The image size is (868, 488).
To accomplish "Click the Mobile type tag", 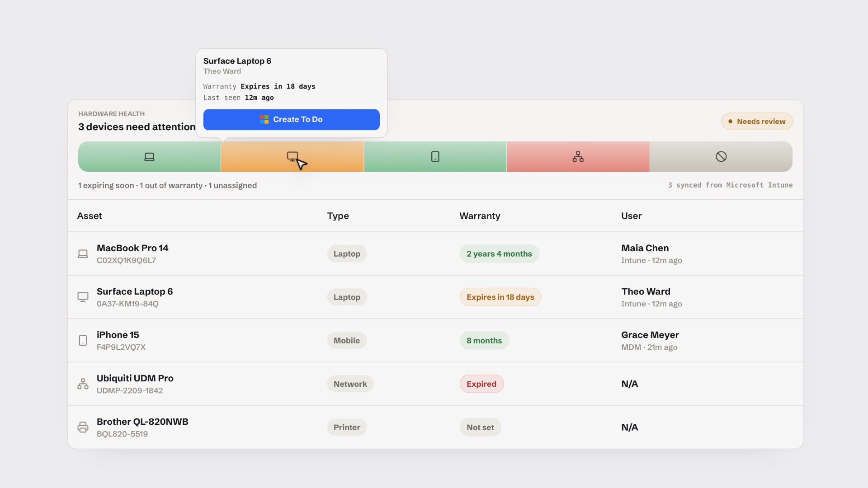I will tap(347, 341).
